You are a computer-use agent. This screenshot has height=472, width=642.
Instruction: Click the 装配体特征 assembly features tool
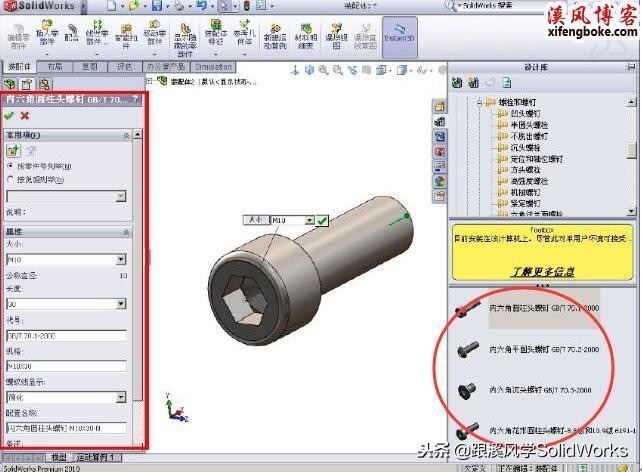click(x=215, y=33)
